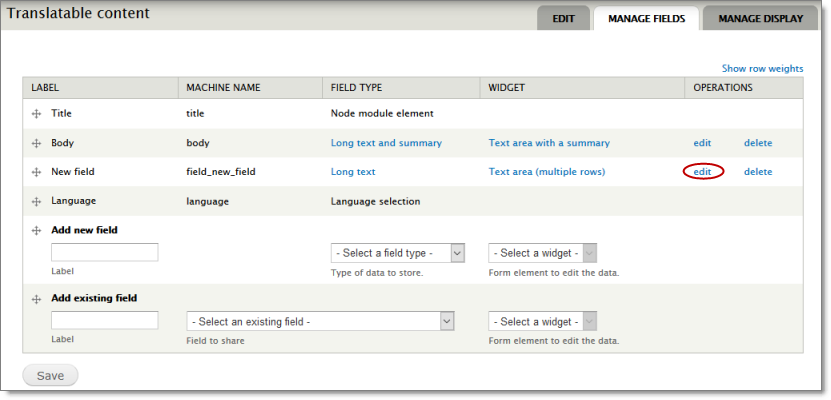The image size is (831, 400).
Task: Open widget dropdown in Add existing field row
Action: (542, 321)
